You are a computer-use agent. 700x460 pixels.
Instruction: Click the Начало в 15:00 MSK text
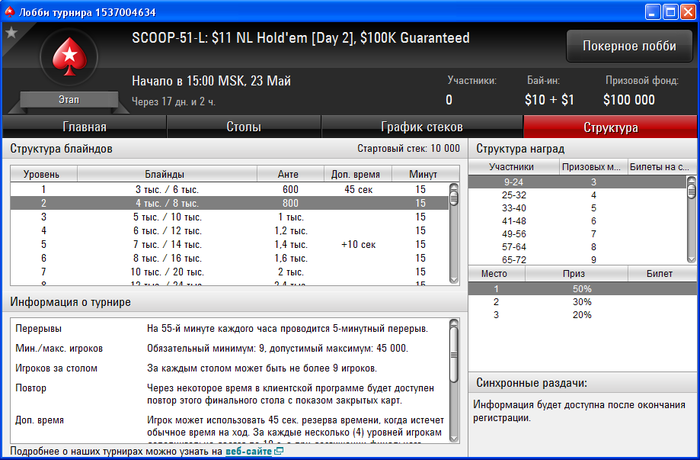pyautogui.click(x=211, y=81)
